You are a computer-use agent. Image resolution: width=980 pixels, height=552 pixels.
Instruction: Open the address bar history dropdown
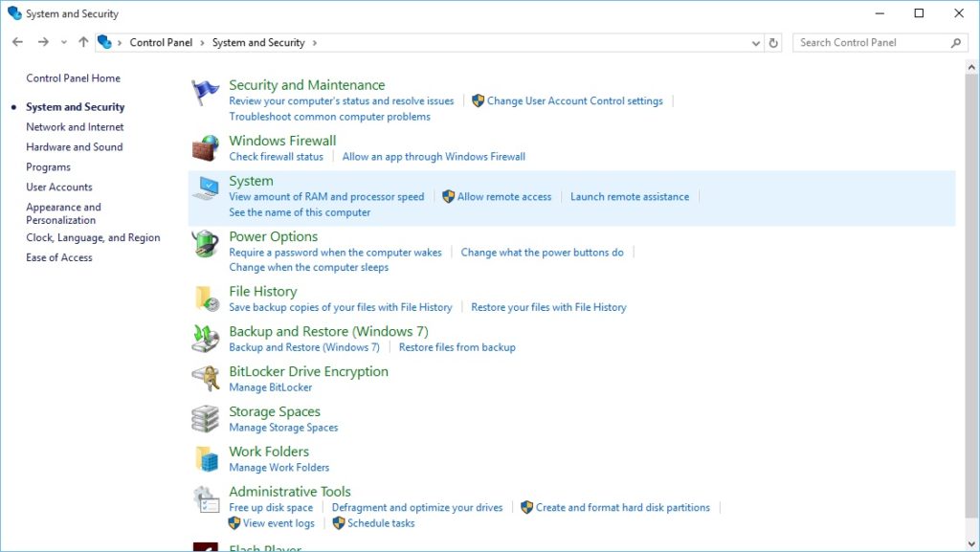pos(756,43)
